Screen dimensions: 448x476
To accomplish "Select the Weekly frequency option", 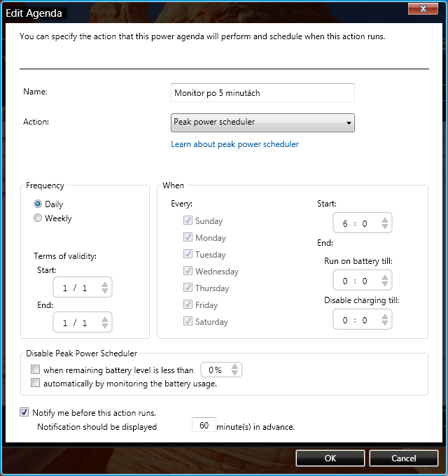I will pos(38,218).
